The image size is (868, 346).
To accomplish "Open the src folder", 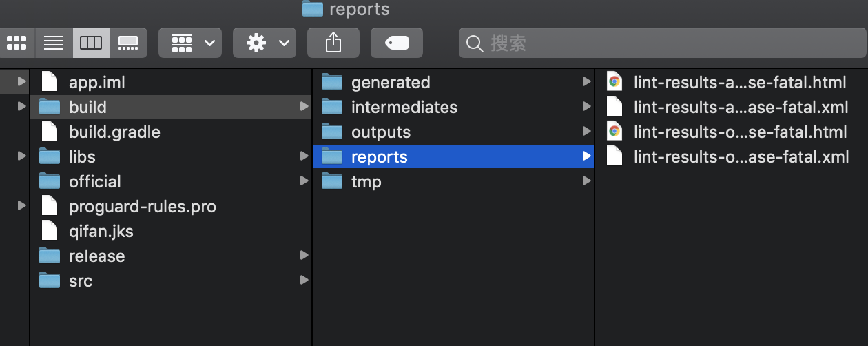I will click(x=81, y=281).
